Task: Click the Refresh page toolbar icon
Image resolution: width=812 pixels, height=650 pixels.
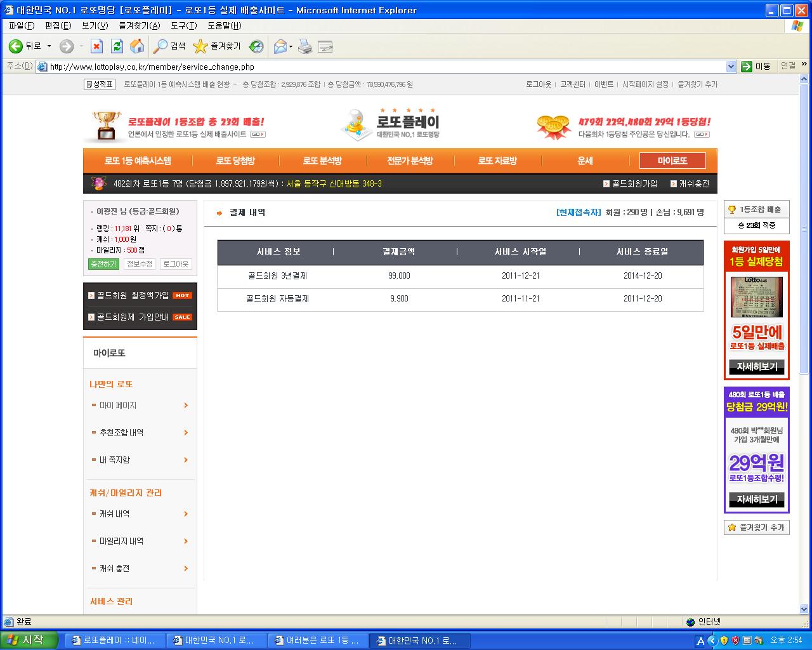Action: pyautogui.click(x=117, y=46)
